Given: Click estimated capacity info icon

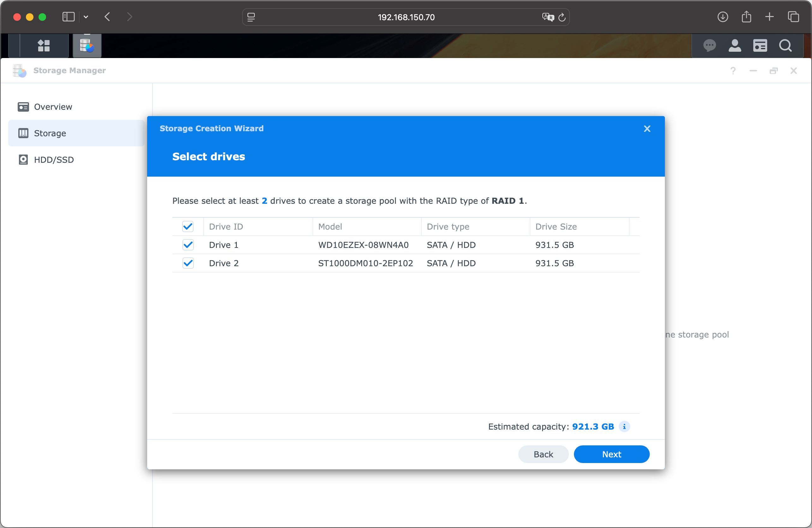Looking at the screenshot, I should click(x=624, y=426).
